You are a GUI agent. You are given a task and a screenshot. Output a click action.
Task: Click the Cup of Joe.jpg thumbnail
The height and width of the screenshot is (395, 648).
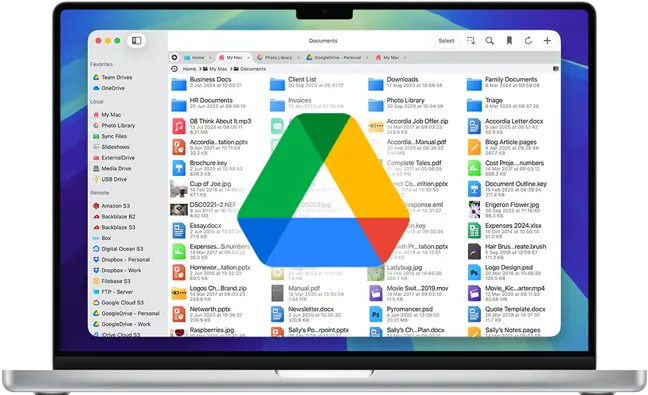[x=179, y=189]
